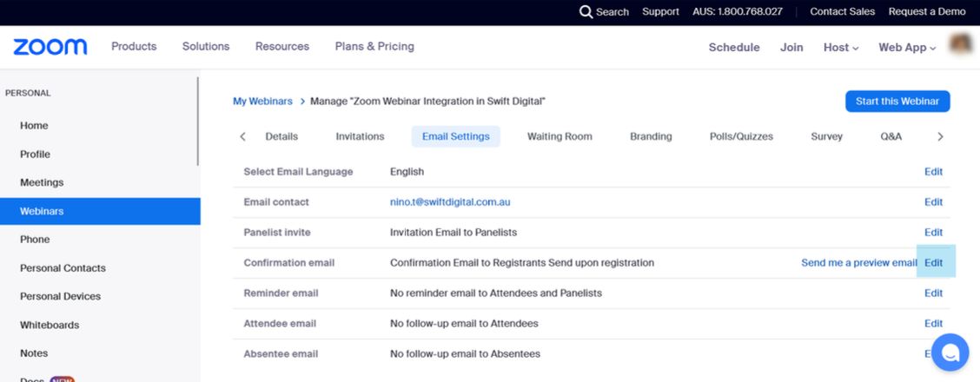Open the user profile avatar
Viewport: 980px width, 382px height.
pos(959,45)
